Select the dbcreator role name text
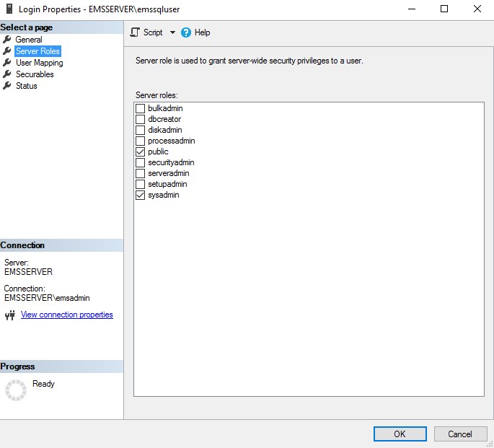Viewport: 494px width, 448px height. click(164, 119)
